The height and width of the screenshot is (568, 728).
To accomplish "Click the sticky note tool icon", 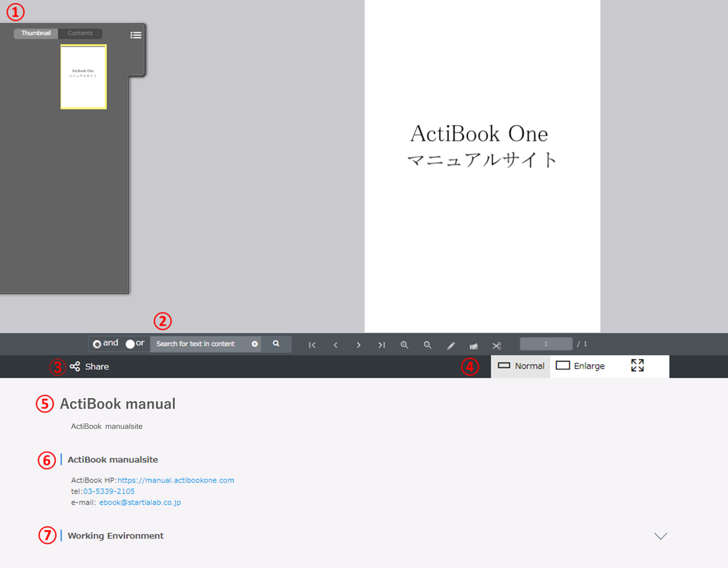I will 474,346.
